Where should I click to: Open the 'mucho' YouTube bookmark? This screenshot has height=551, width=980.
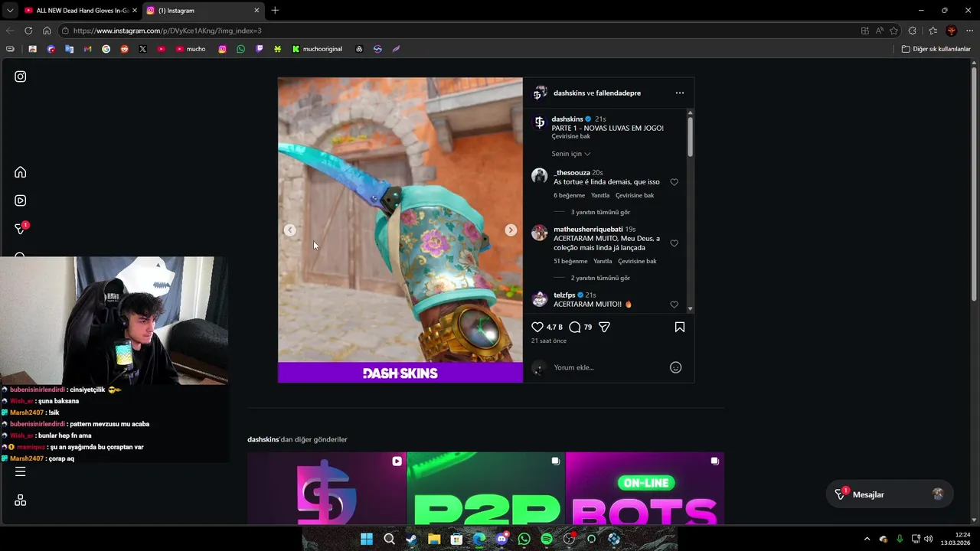pyautogui.click(x=191, y=49)
